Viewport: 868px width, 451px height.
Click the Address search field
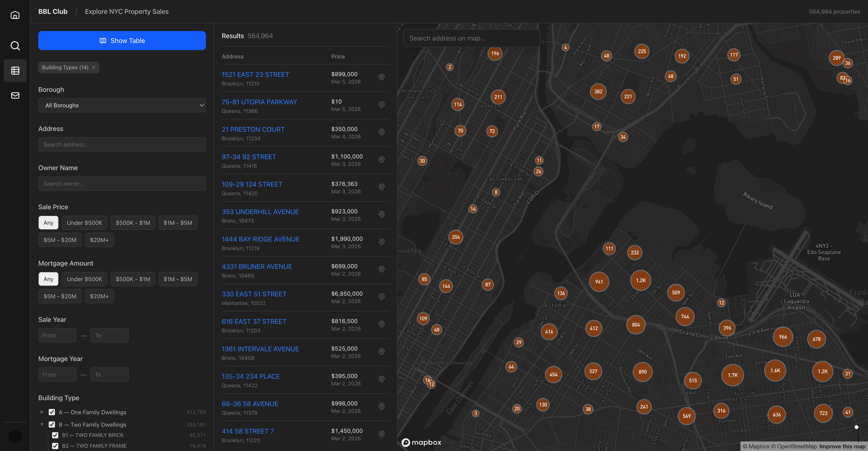tap(122, 144)
